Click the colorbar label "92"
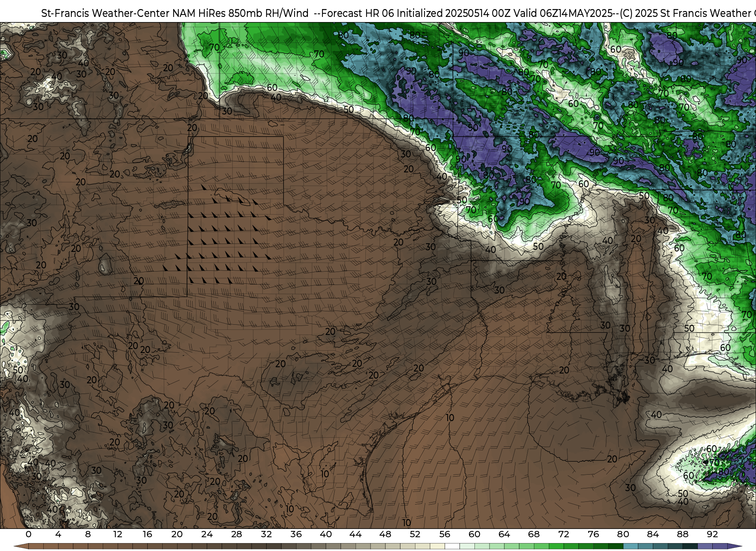The width and height of the screenshot is (756, 551). [x=712, y=534]
